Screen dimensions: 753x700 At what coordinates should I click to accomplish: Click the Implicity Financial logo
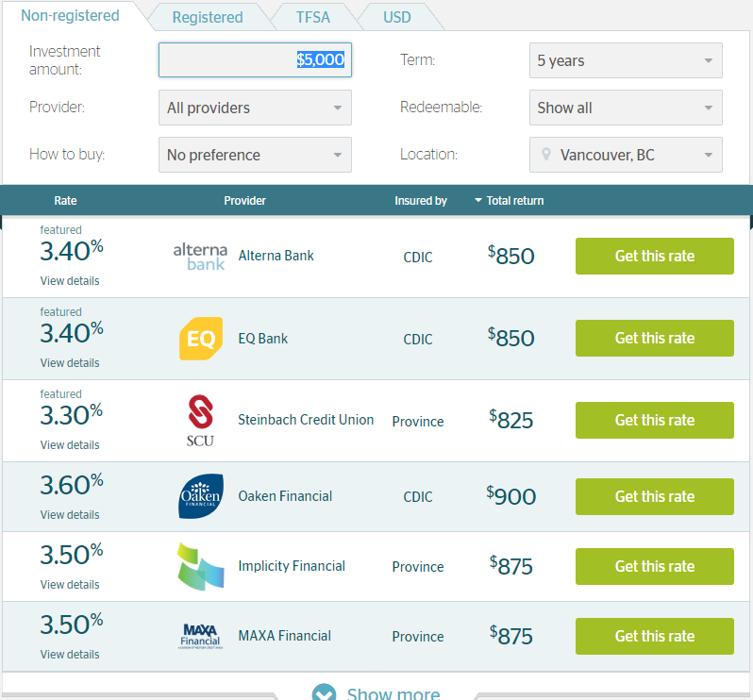point(201,567)
